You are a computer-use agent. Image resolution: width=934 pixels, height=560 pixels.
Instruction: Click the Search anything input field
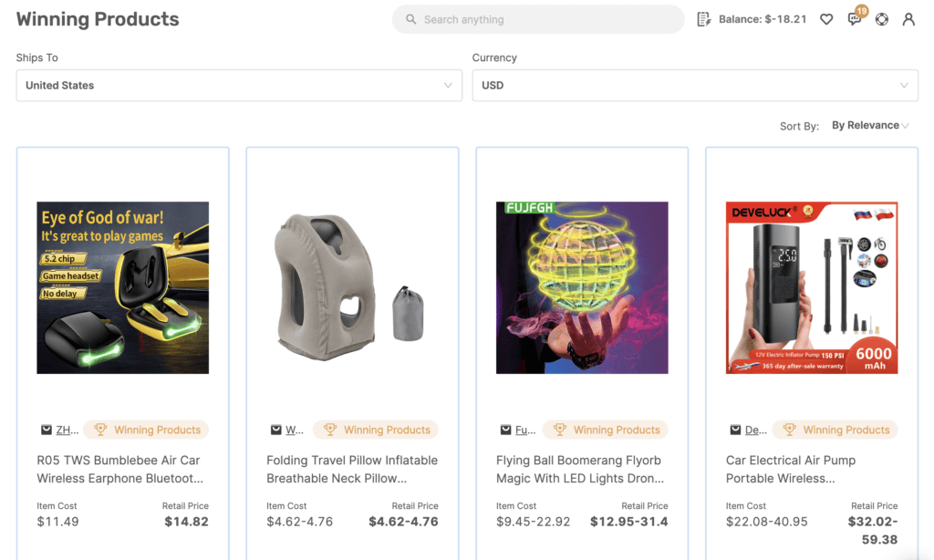[538, 19]
